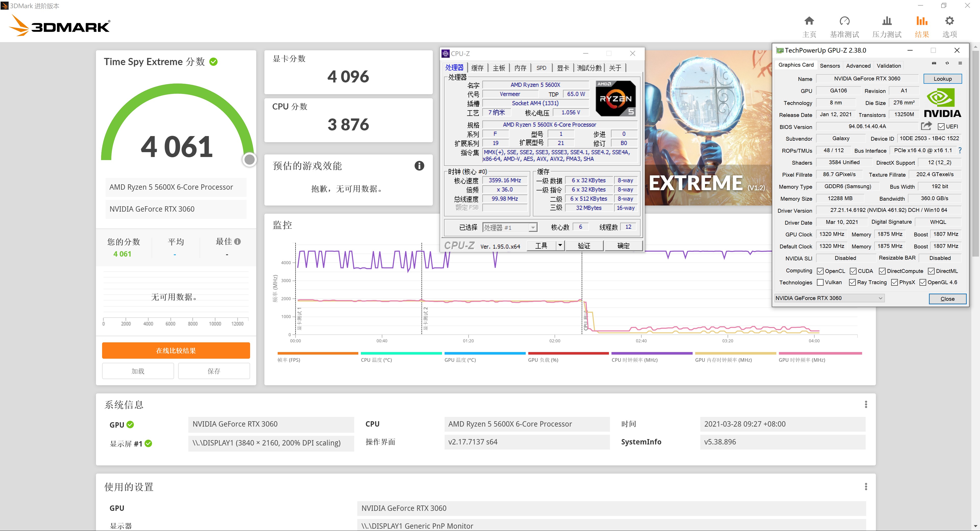The width and height of the screenshot is (980, 531).
Task: Open the 压力测试 stress test icon
Action: (886, 22)
